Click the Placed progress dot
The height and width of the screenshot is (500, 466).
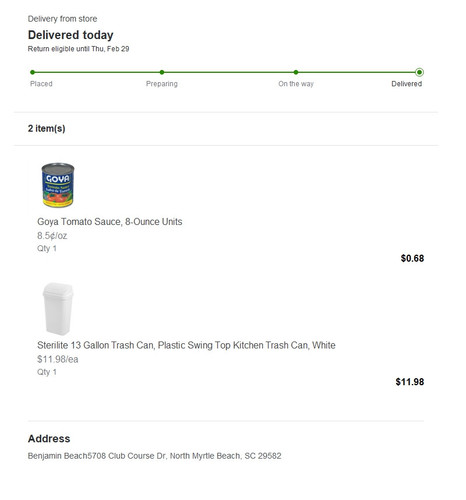coord(32,72)
